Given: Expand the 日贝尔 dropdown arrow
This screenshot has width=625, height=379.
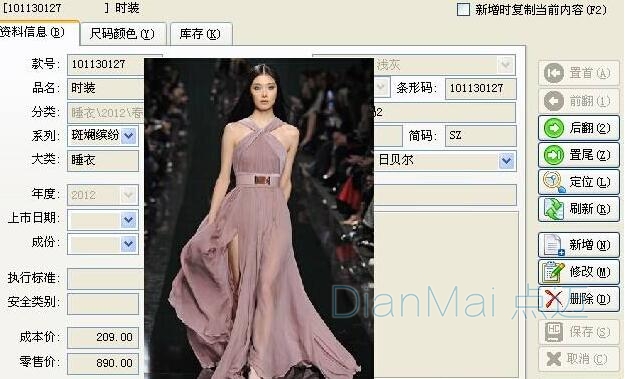Looking at the screenshot, I should point(507,161).
